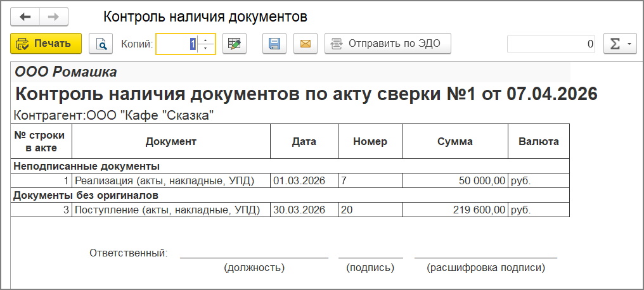Click the (подпись) caption
This screenshot has height=290, width=644.
point(370,268)
